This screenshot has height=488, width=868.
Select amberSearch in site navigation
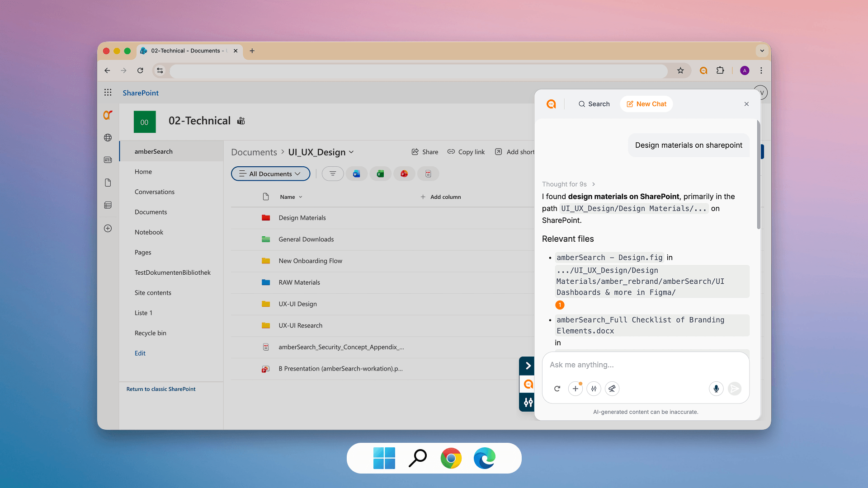click(x=172, y=151)
